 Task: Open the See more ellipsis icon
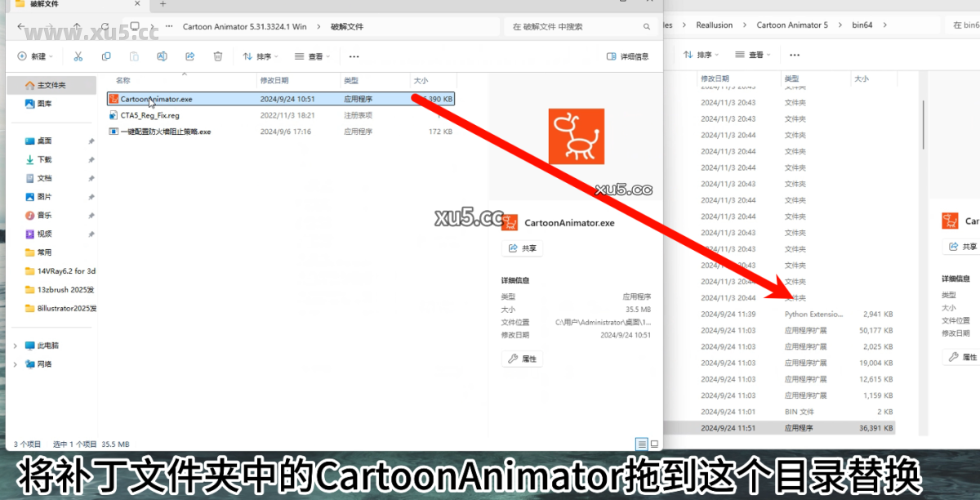pos(354,56)
